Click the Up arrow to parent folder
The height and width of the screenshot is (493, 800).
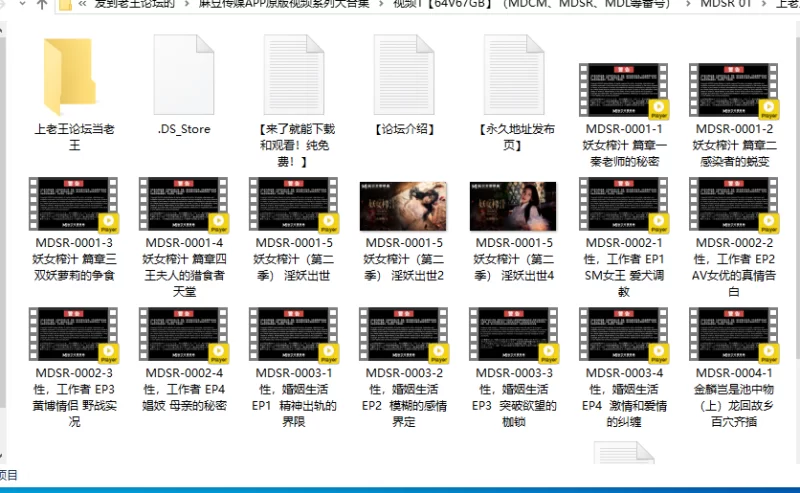pyautogui.click(x=42, y=5)
